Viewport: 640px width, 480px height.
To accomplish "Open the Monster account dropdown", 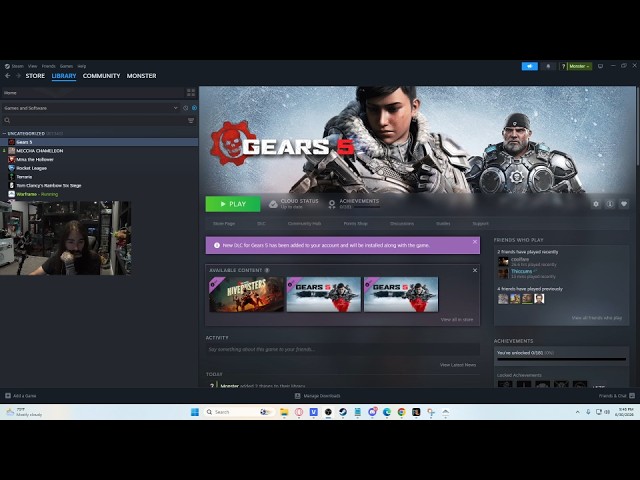I will tap(579, 66).
